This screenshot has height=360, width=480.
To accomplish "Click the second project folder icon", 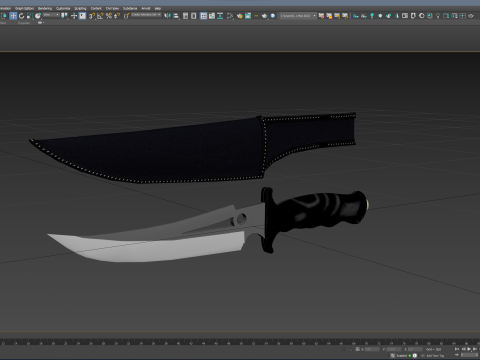I will 329,16.
